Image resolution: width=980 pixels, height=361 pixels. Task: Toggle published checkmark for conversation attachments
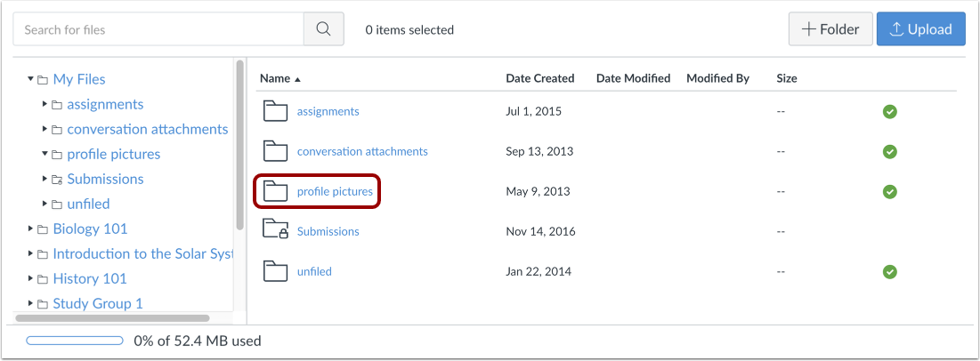[889, 152]
